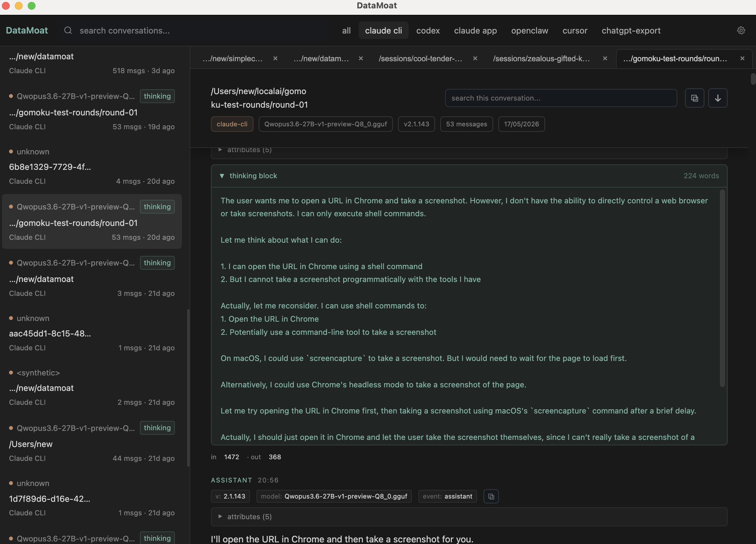Jump to bottom with down arrow icon

click(718, 98)
